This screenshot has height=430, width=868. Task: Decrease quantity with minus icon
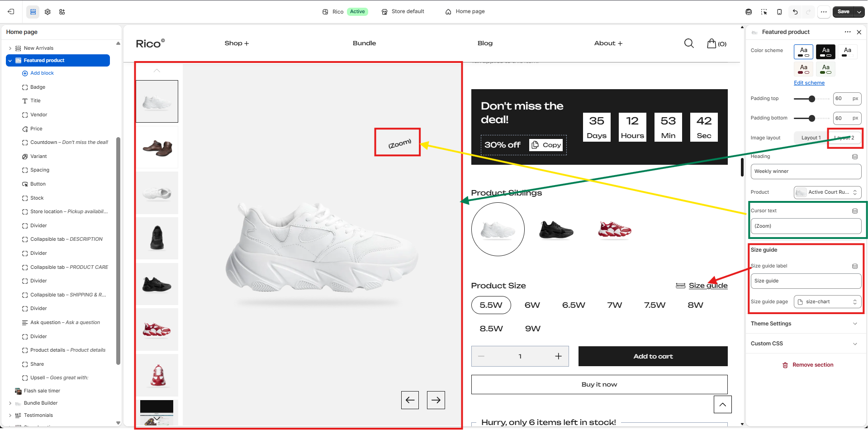(481, 356)
